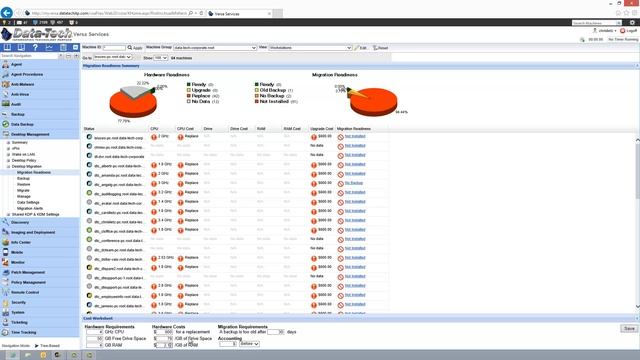Open the Discovery module

pyautogui.click(x=40, y=222)
